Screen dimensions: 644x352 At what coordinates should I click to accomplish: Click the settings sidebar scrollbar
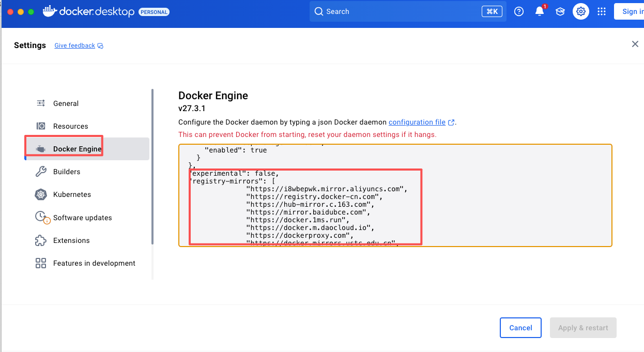(152, 166)
